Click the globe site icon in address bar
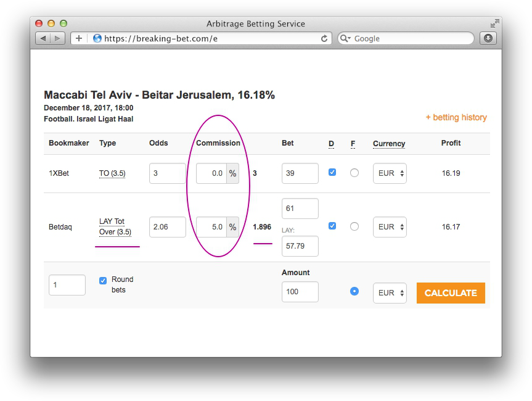532x401 pixels. [97, 38]
